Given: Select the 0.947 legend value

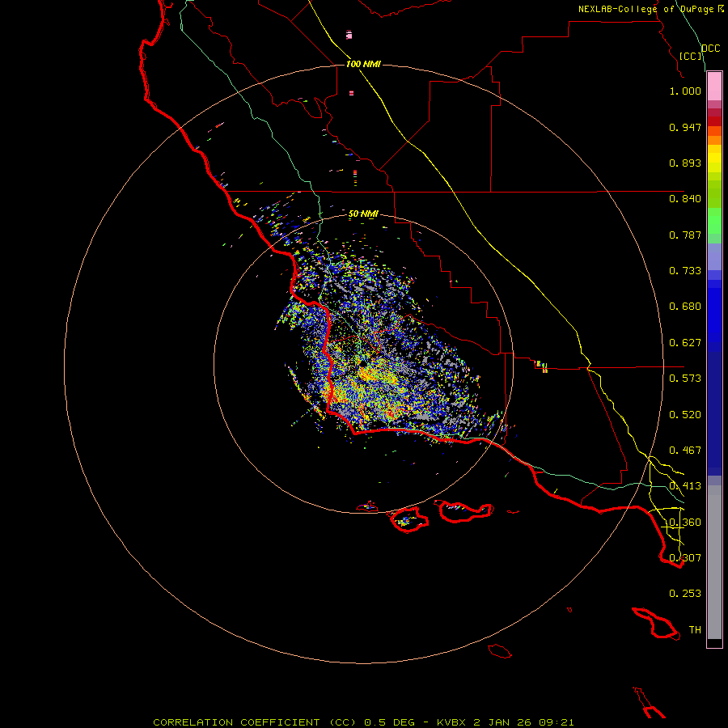Looking at the screenshot, I should tap(685, 127).
